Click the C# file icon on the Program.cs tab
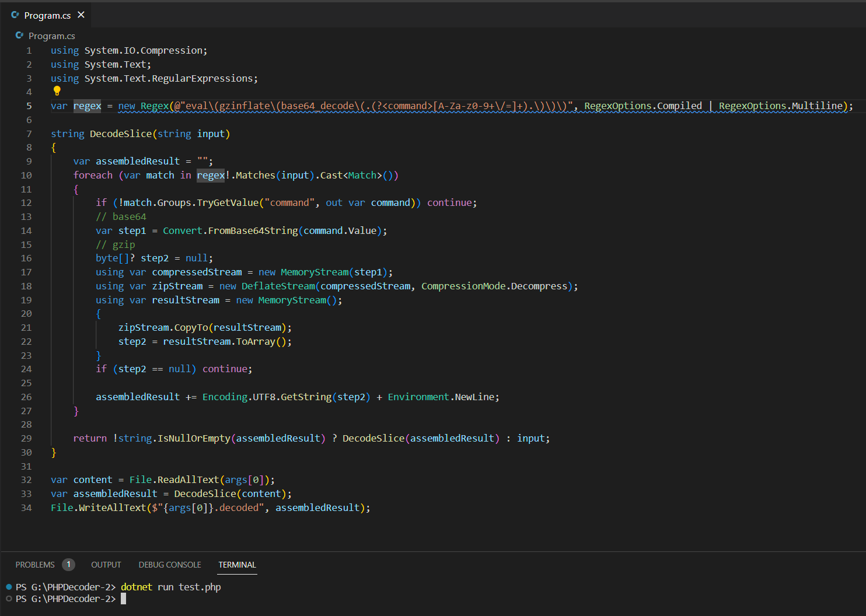The width and height of the screenshot is (866, 616). pos(15,15)
